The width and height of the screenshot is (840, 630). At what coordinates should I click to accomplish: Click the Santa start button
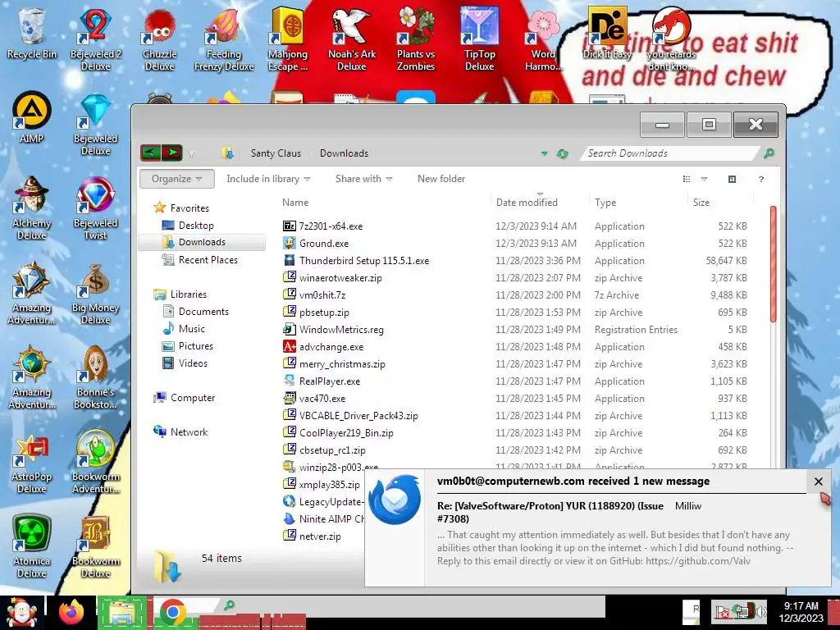[21, 612]
